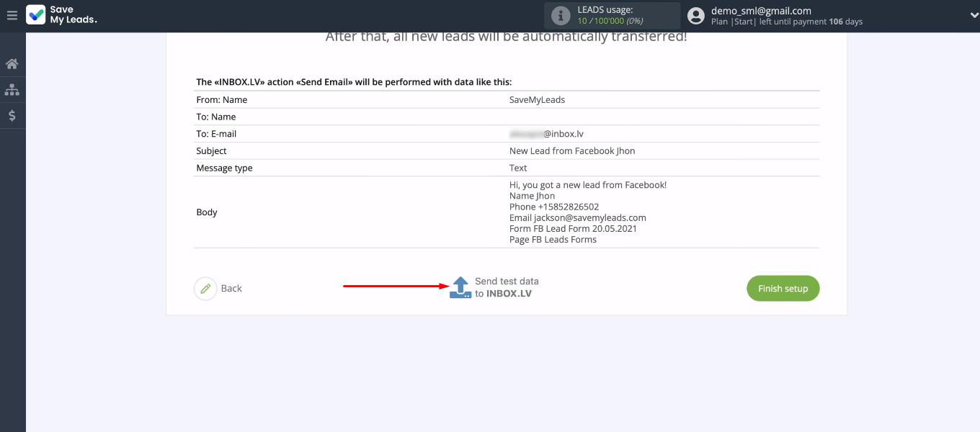Click the Back pencil icon
Image resolution: width=980 pixels, height=432 pixels.
click(x=205, y=289)
